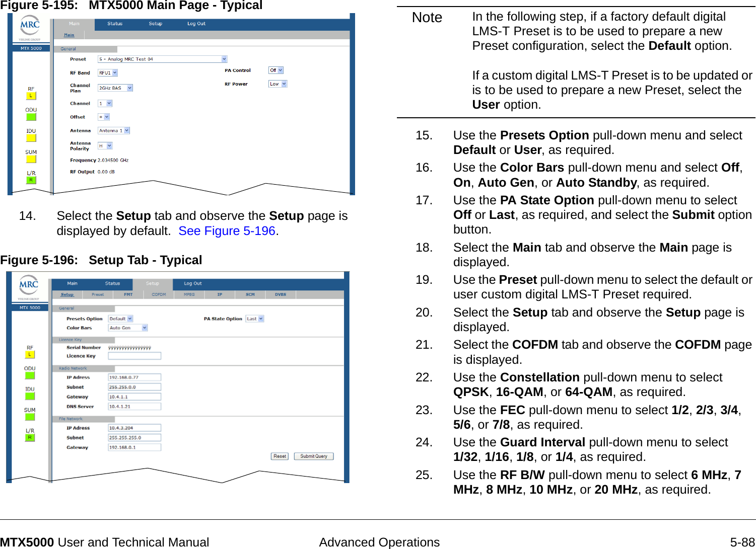Click the RF 'L' status indicator in Figure 5-196
The image size is (756, 549).
click(x=30, y=354)
